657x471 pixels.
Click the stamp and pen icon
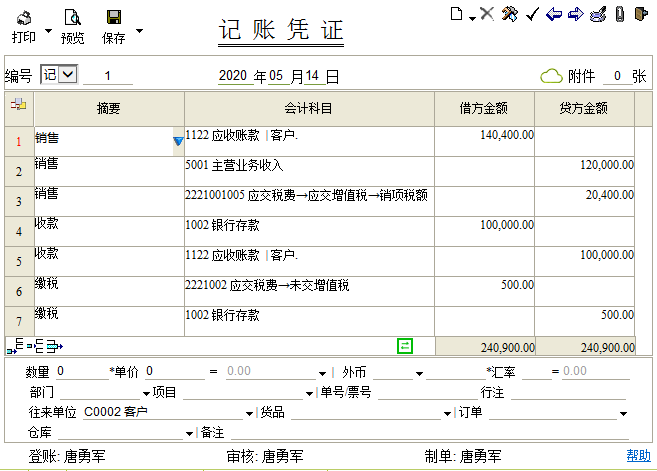(x=598, y=14)
